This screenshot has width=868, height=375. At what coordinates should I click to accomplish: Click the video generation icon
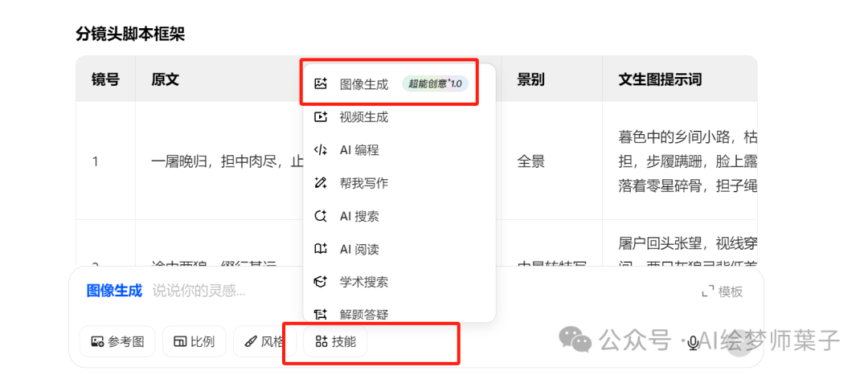[x=321, y=117]
